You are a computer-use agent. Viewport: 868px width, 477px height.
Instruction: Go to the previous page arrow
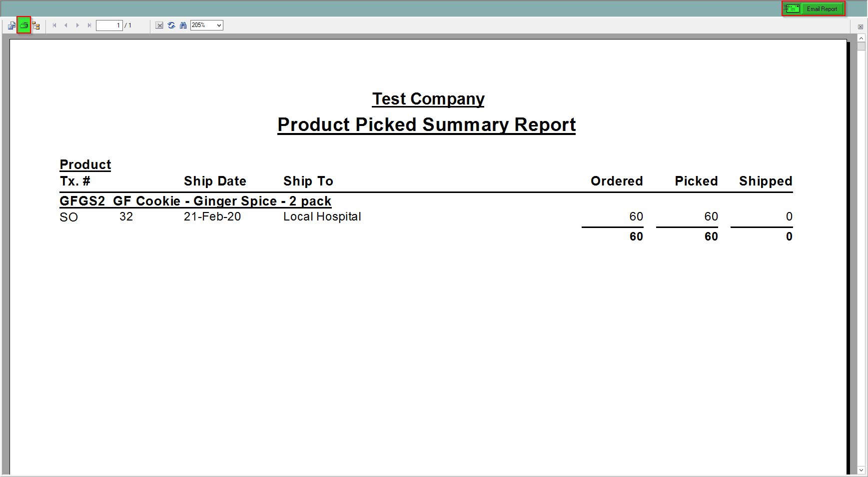click(x=66, y=25)
